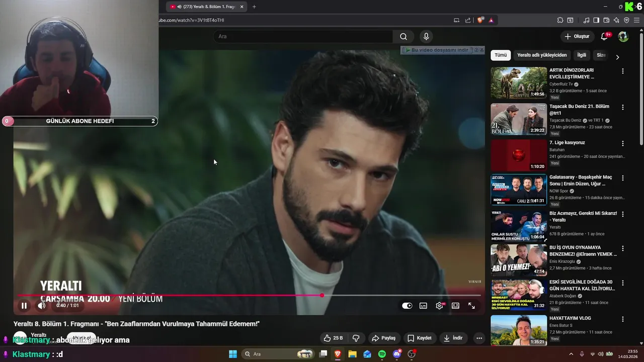
Task: Open options for Taşacak Bu Deniz video
Action: 623,108
